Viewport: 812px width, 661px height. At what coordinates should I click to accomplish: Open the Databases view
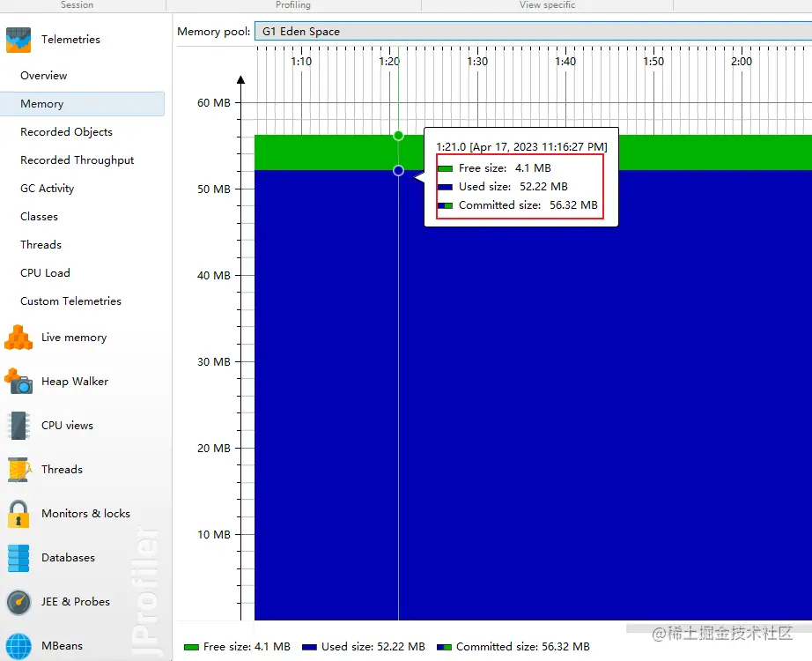point(66,557)
